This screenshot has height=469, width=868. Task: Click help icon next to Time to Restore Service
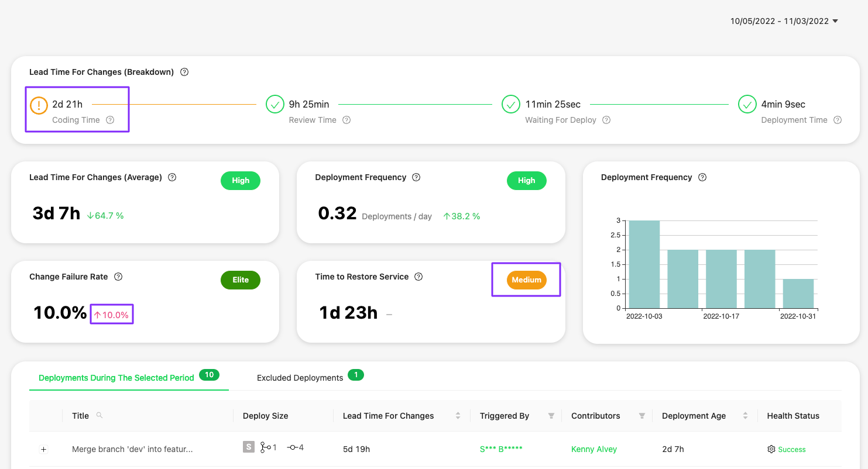coord(418,277)
